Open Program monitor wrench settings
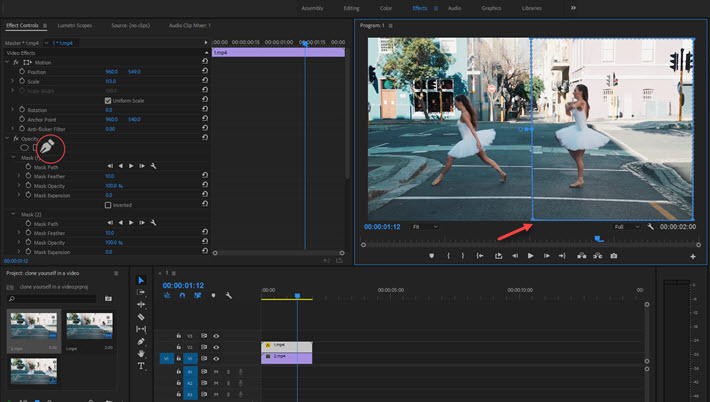Screen dimensions: 710x402 pyautogui.click(x=651, y=227)
